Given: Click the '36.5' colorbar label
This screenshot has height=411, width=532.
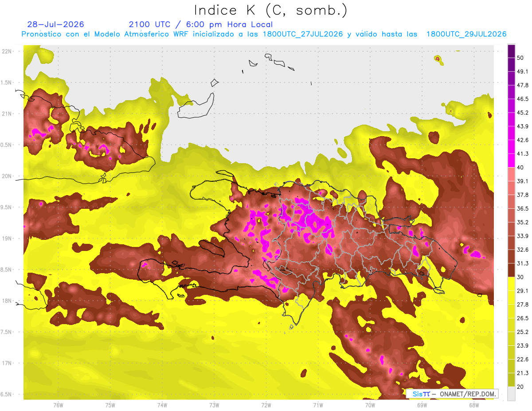Looking at the screenshot, I should point(523,208).
